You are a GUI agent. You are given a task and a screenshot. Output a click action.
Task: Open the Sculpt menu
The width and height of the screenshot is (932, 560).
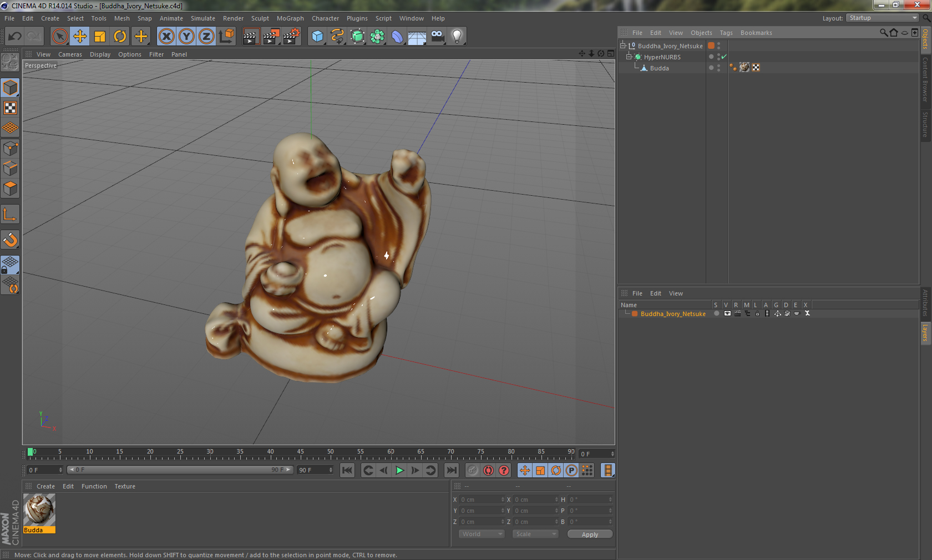(260, 18)
